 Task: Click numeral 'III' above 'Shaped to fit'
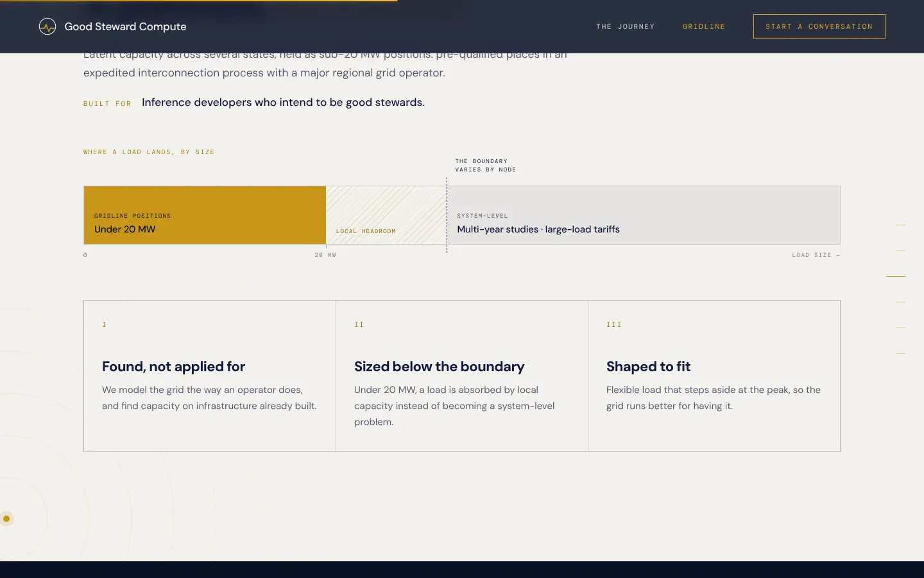coord(614,324)
